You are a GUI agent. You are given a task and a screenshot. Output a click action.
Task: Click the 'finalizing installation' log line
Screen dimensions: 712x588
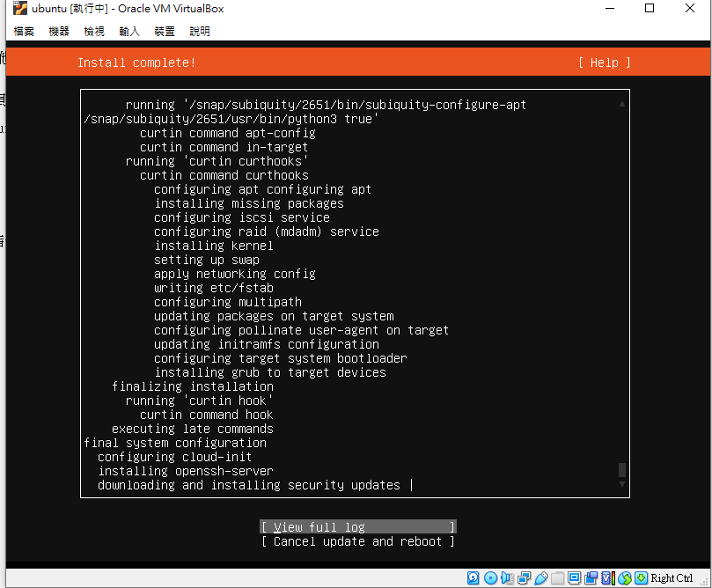click(x=193, y=386)
